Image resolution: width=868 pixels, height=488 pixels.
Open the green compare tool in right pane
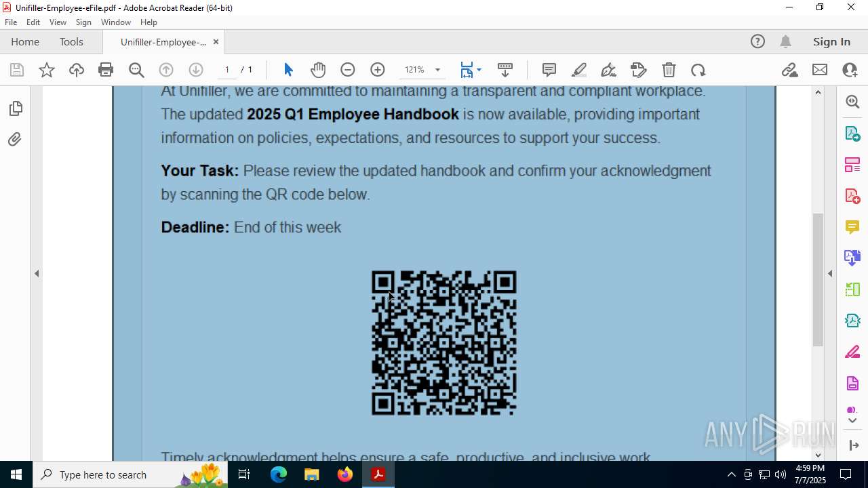tap(852, 289)
